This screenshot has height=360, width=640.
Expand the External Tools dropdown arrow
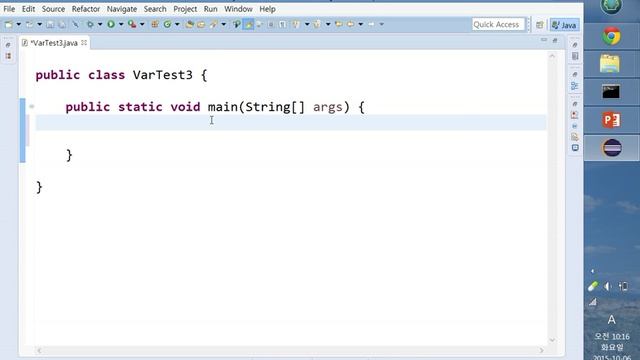[x=142, y=24]
